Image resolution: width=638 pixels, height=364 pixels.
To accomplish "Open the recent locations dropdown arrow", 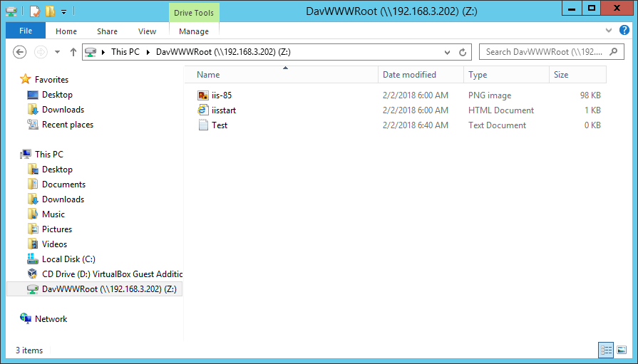I will coord(57,52).
